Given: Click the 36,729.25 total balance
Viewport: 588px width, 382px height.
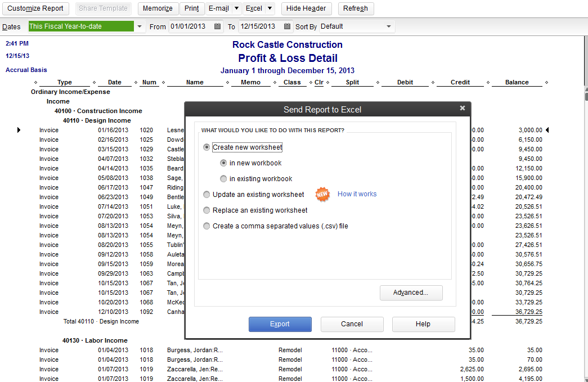Looking at the screenshot, I should (x=529, y=321).
